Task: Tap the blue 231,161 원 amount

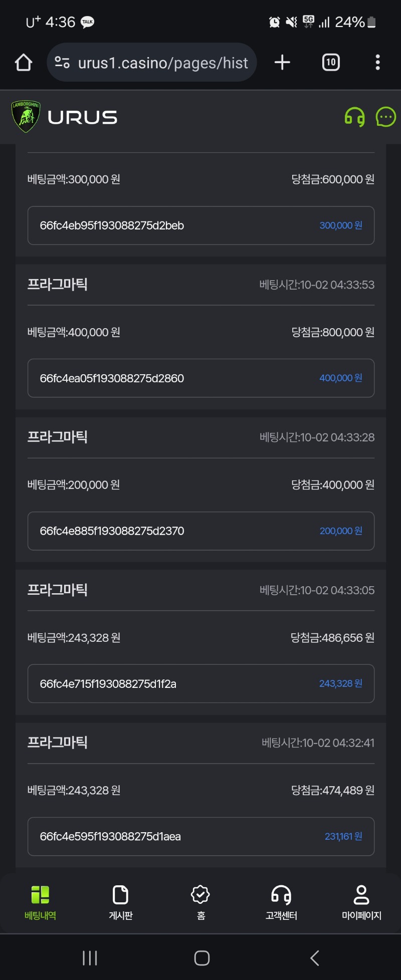Action: [x=343, y=836]
